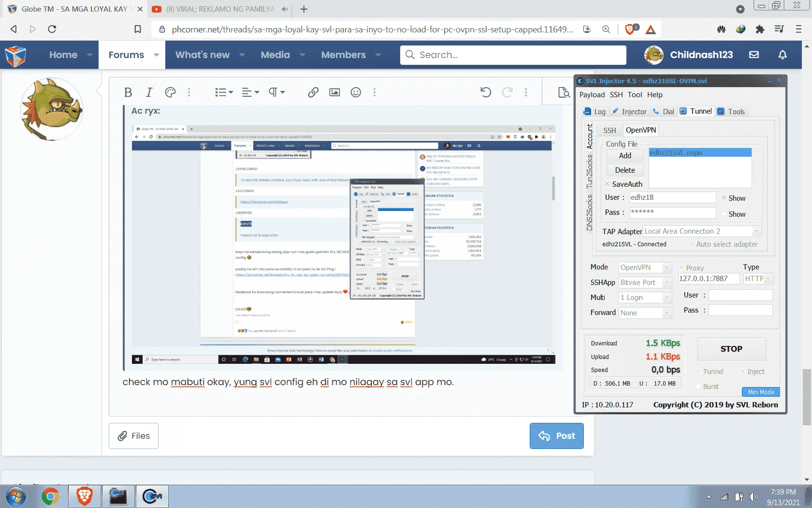Image resolution: width=812 pixels, height=508 pixels.
Task: Open the forum inbox envelope icon
Action: 754,55
